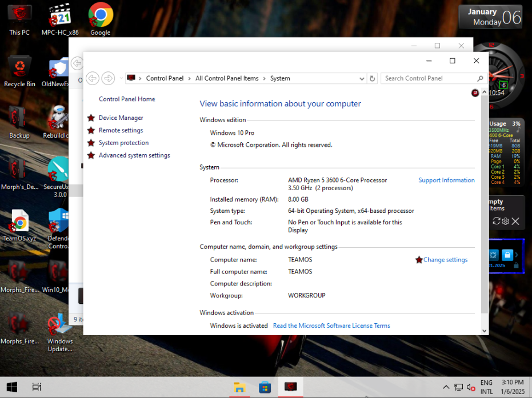532x398 pixels.
Task: Click the scroll up arrow in System window
Action: 485,92
